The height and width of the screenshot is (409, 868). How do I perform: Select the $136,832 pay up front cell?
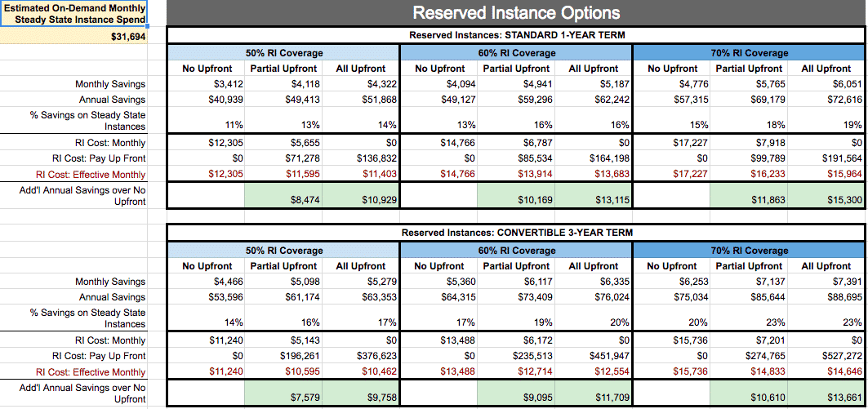[363, 158]
